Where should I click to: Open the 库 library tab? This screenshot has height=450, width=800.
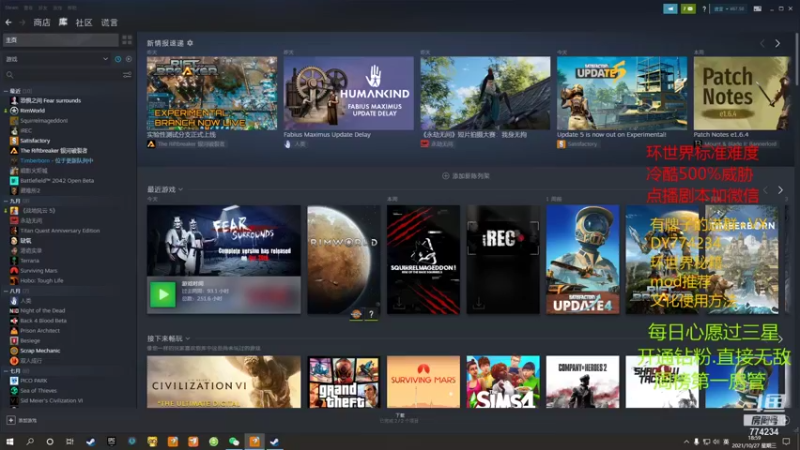[63, 22]
